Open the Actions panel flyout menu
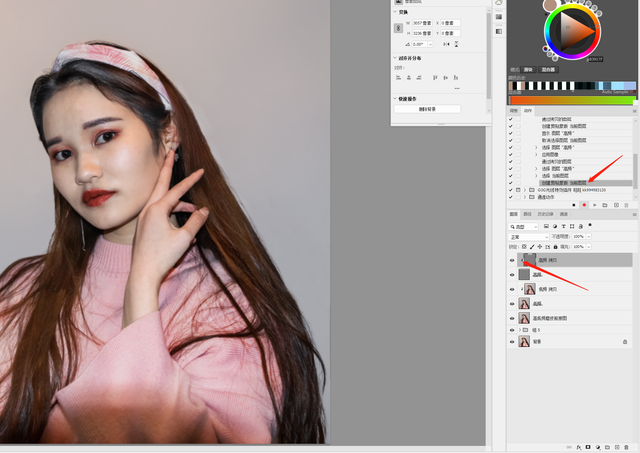Screen dimensions: 640x453 pyautogui.click(x=634, y=111)
